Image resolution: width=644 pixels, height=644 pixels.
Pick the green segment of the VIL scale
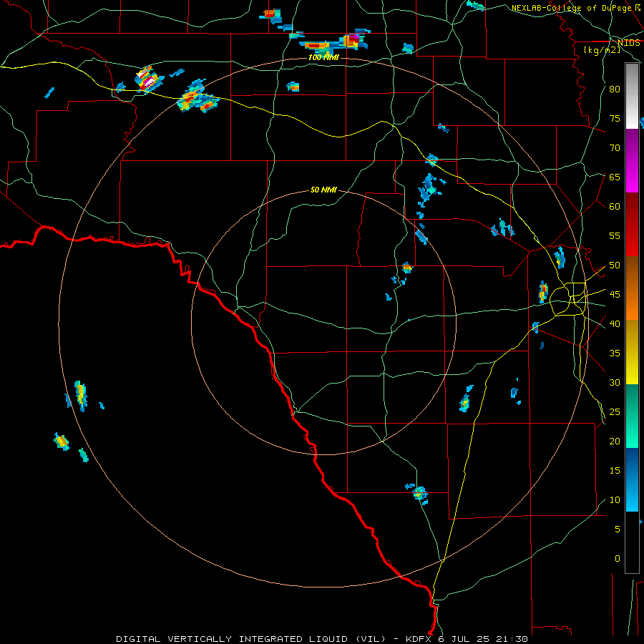632,416
